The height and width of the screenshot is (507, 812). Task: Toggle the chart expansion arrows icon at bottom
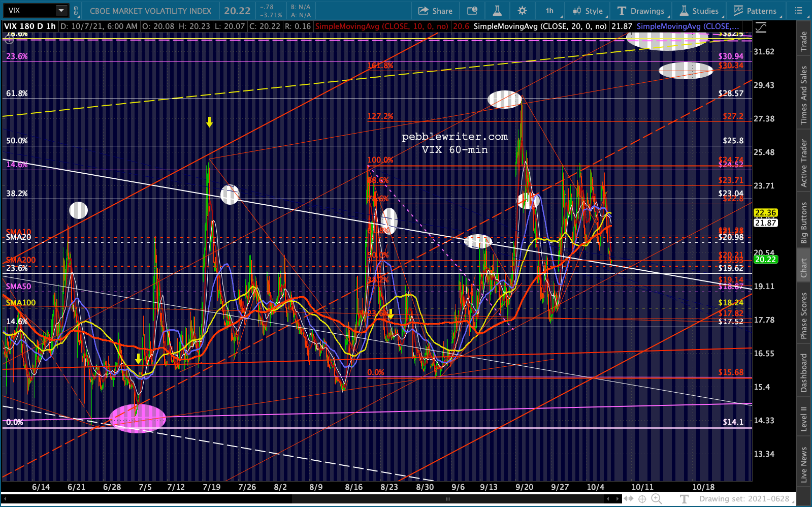click(x=629, y=499)
